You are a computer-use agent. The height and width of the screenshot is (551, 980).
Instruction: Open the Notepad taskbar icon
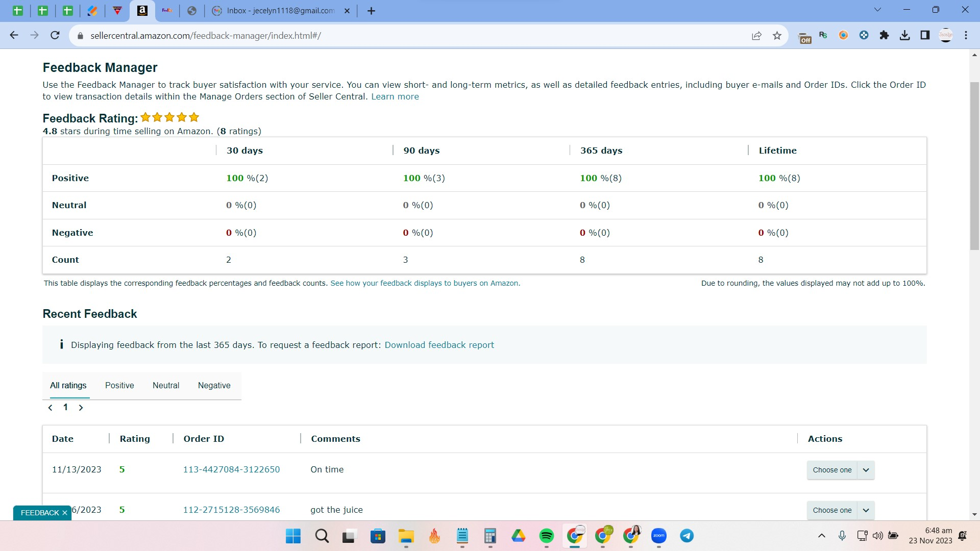[462, 536]
